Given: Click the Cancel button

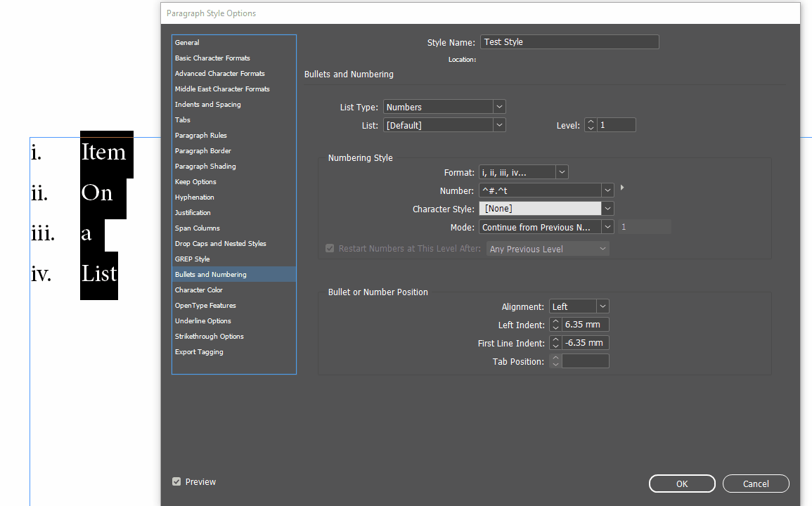Looking at the screenshot, I should click(756, 484).
